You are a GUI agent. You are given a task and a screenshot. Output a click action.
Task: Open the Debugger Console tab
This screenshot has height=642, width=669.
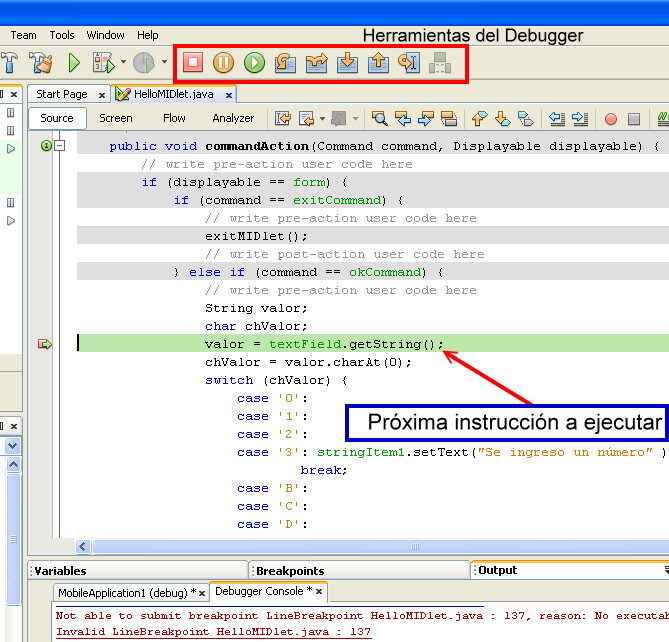(258, 591)
